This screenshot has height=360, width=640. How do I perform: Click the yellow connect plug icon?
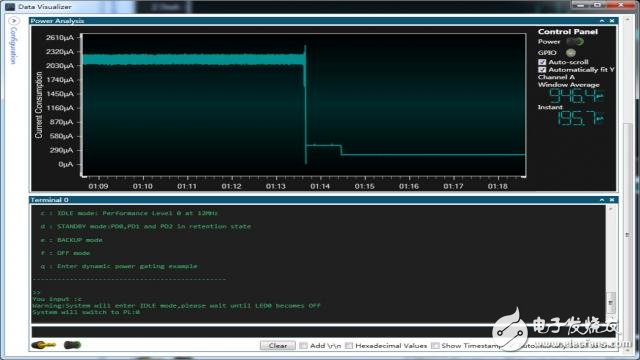[x=44, y=345]
